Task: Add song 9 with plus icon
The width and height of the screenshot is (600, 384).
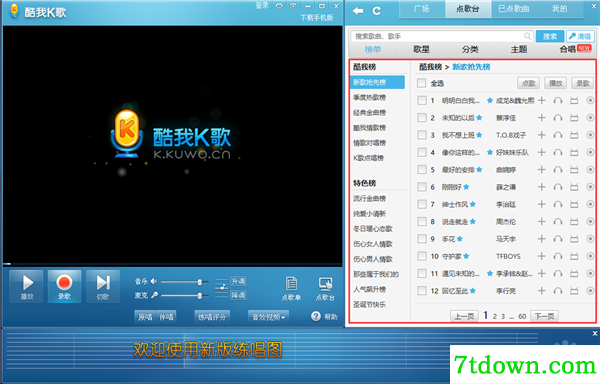Action: click(x=541, y=239)
